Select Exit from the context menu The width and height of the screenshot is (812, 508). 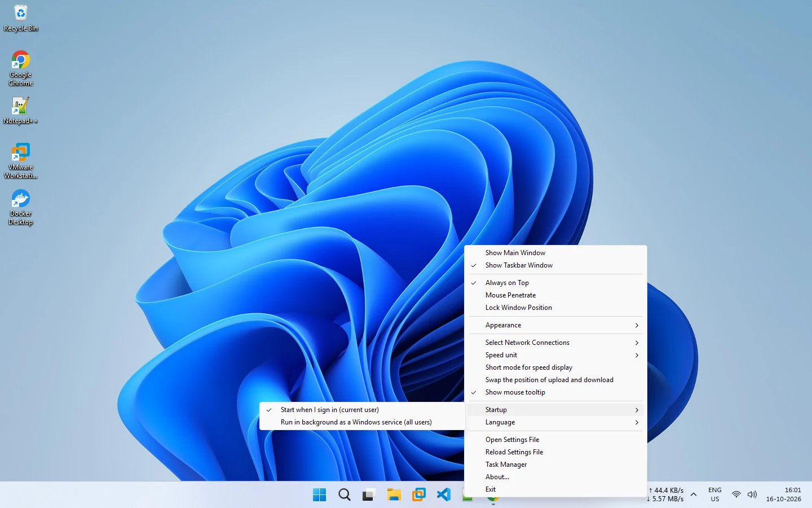pos(555,489)
